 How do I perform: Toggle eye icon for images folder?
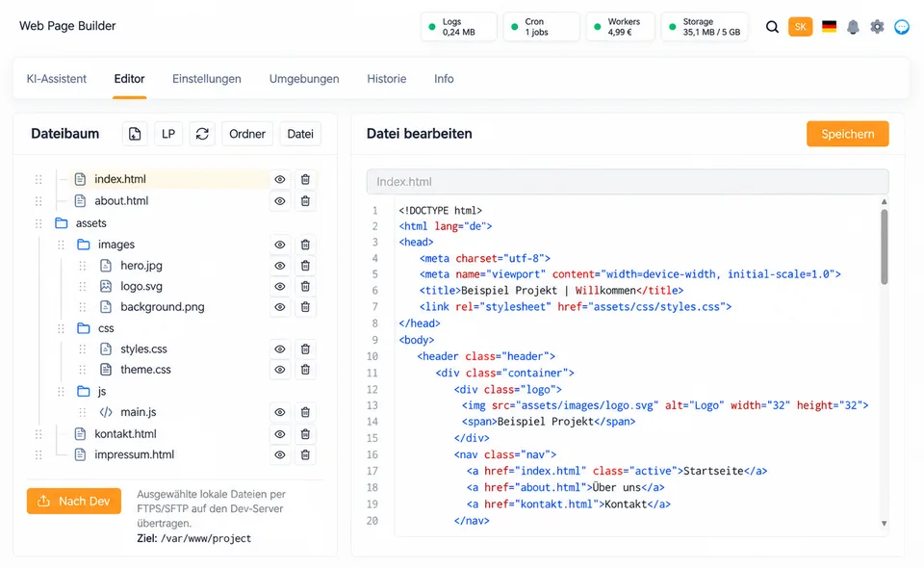tap(280, 245)
